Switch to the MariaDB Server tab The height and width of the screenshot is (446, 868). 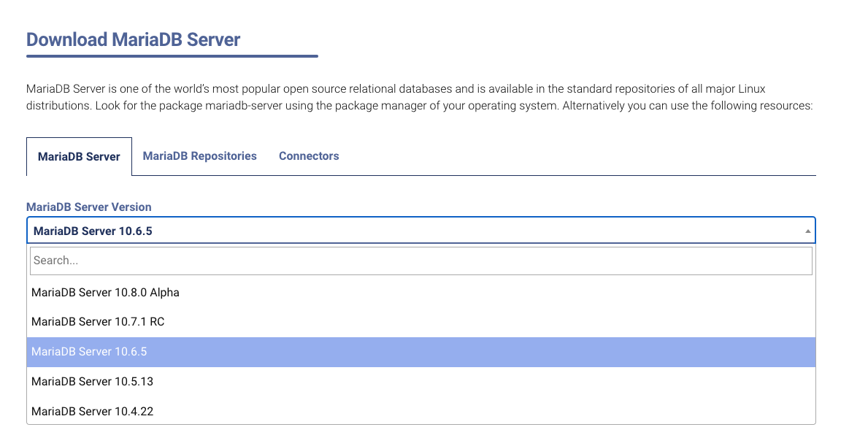79,157
